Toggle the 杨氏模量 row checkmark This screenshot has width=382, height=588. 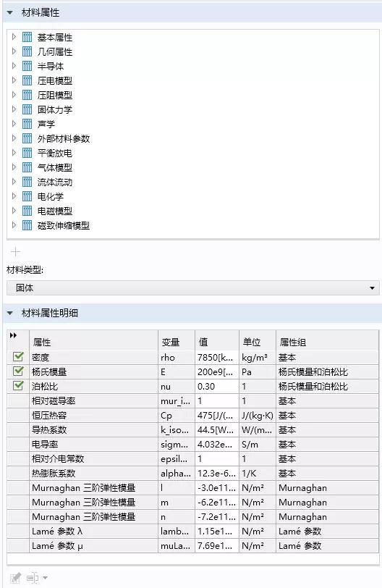point(18,371)
